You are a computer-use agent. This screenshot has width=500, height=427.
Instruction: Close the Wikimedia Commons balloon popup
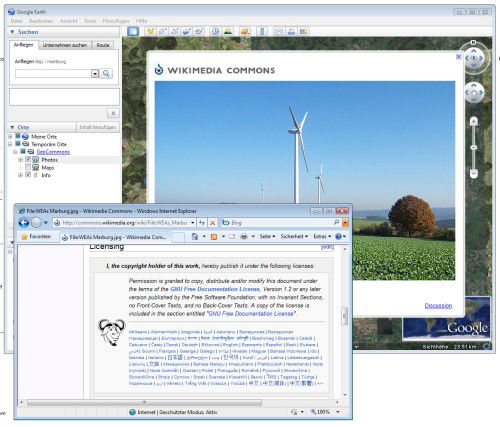(458, 57)
